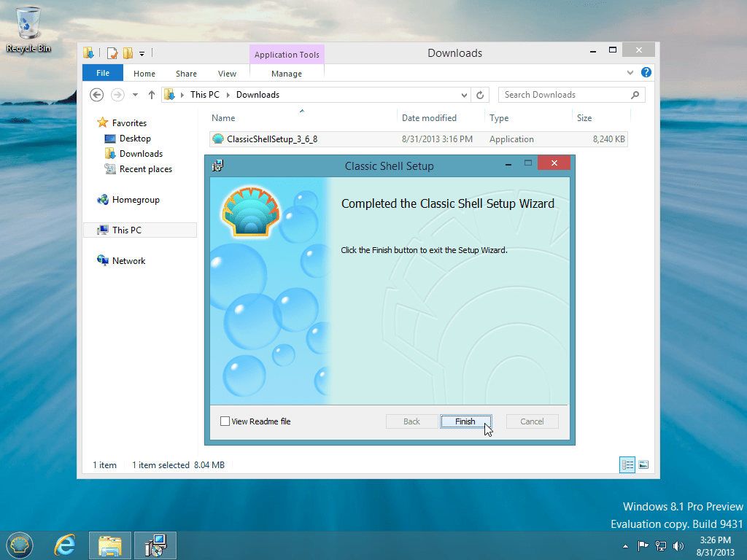747x560 pixels.
Task: Click the File Explorer taskbar button
Action: [x=110, y=545]
